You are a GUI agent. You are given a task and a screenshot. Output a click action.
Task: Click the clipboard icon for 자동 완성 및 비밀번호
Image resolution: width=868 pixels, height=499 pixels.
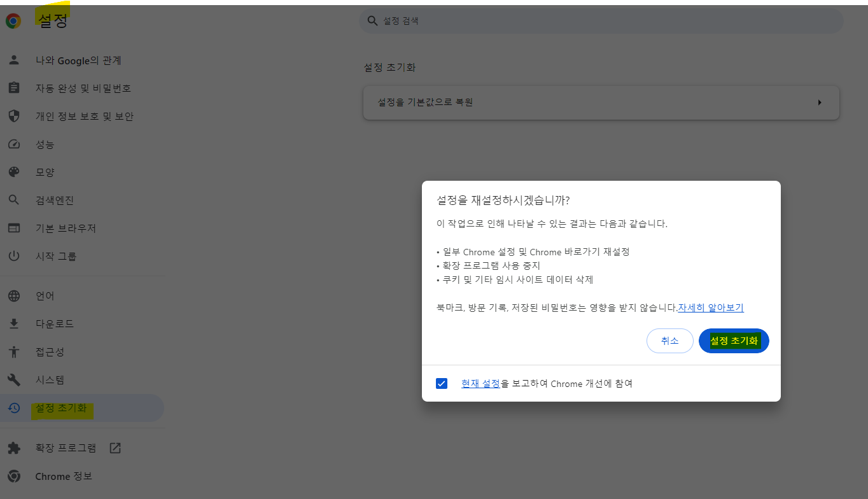pyautogui.click(x=14, y=88)
